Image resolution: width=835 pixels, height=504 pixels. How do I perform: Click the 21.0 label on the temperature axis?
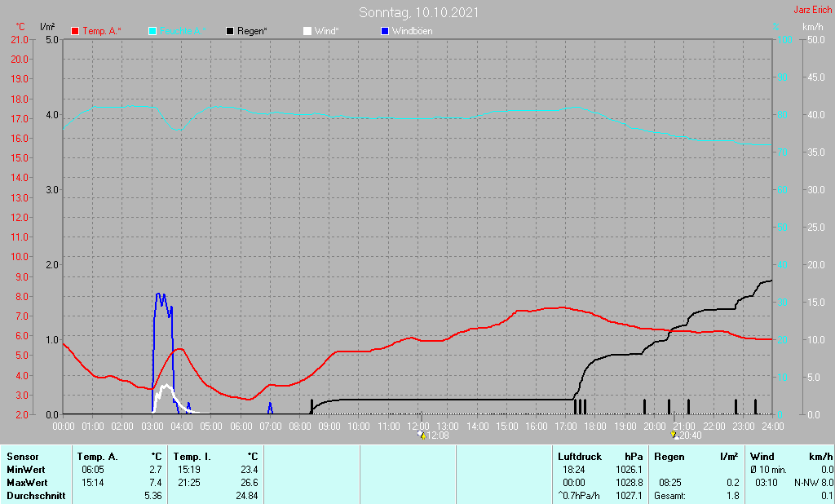(x=20, y=39)
